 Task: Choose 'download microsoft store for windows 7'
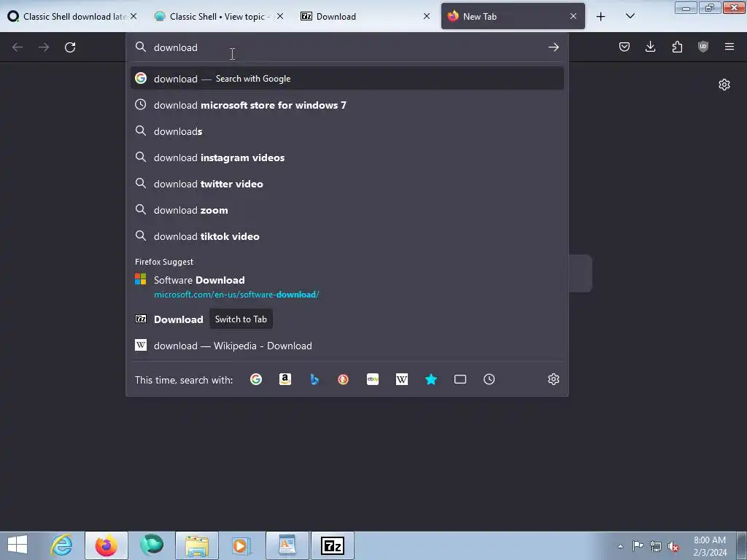pyautogui.click(x=347, y=105)
